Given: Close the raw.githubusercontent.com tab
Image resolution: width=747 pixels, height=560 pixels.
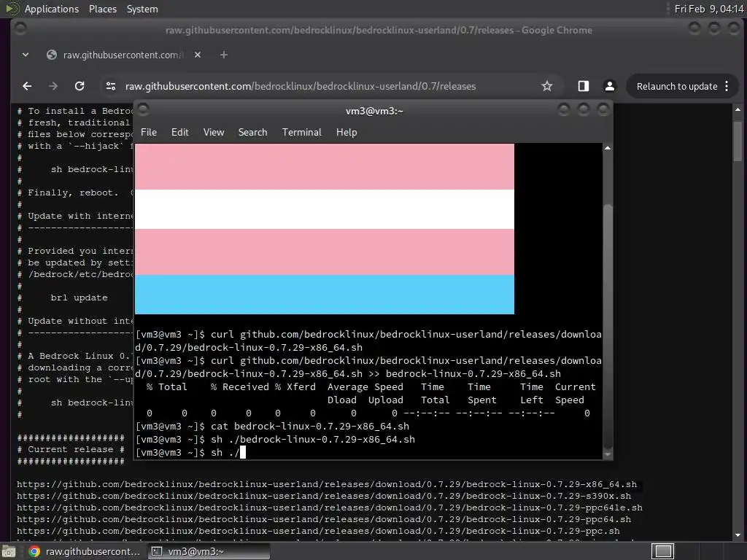Looking at the screenshot, I should click(x=198, y=55).
